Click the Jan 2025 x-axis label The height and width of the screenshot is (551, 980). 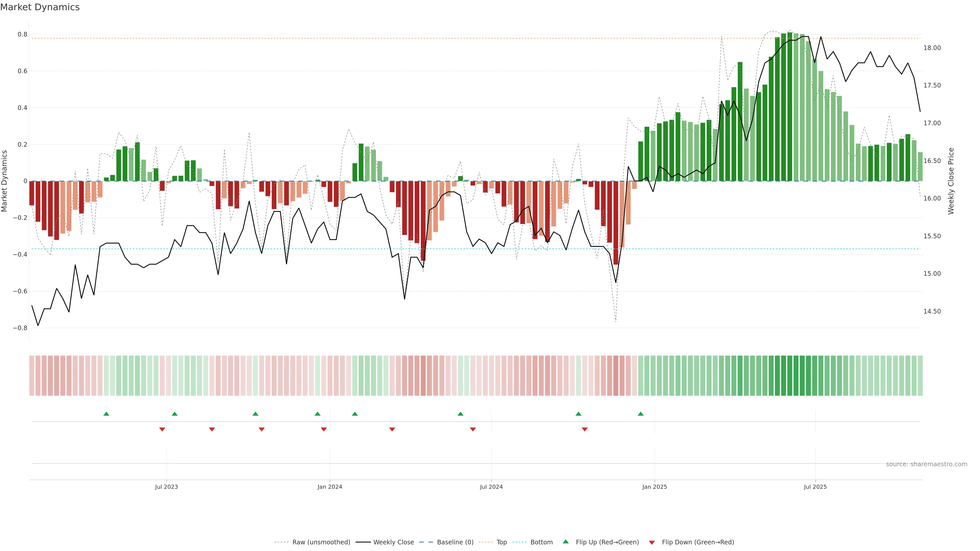[x=654, y=487]
